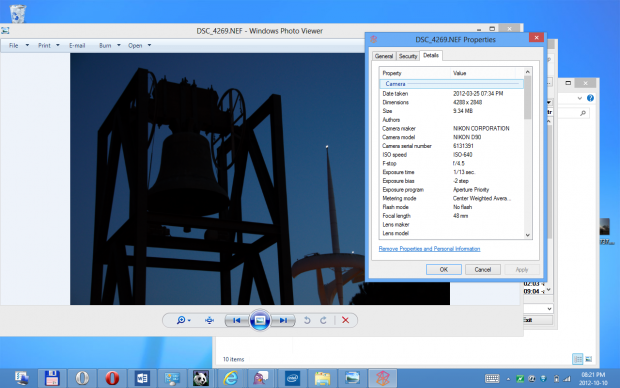This screenshot has width=620, height=388.
Task: Switch Explorer to large icons view
Action: tap(588, 359)
